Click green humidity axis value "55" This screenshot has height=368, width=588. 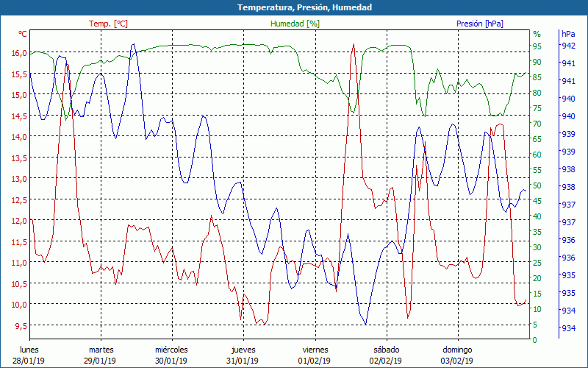(x=537, y=170)
